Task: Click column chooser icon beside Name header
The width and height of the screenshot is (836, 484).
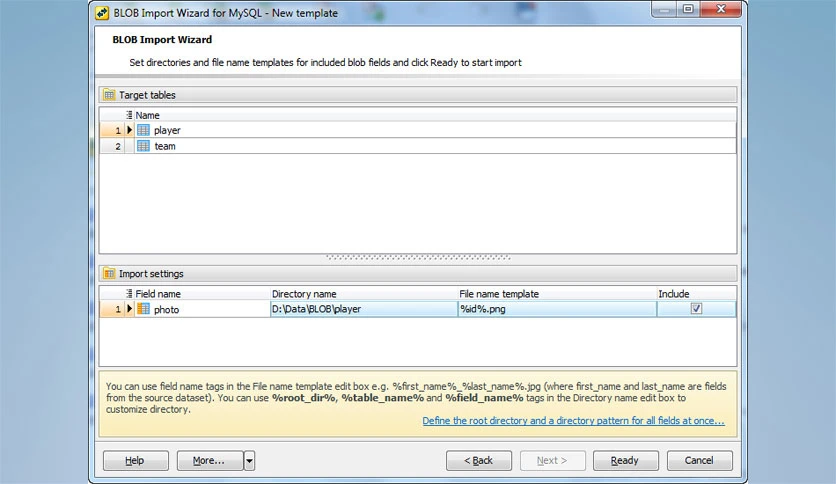Action: [x=129, y=115]
